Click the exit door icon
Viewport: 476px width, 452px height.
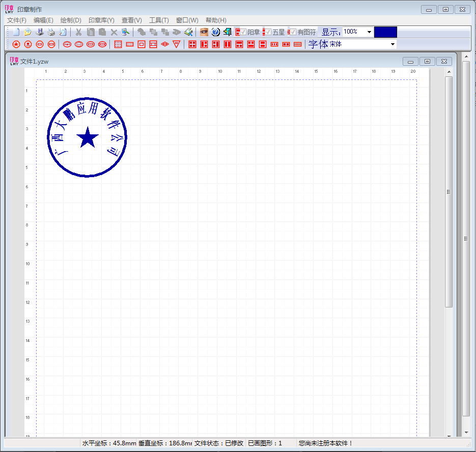point(227,32)
